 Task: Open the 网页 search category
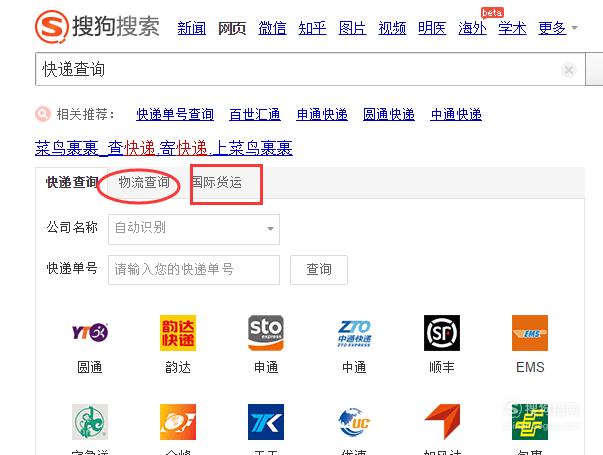[x=232, y=28]
